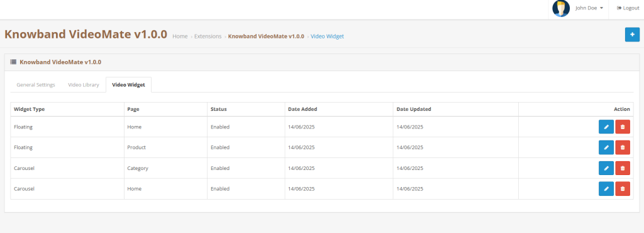
Task: Click Carousel in the Category row
Action: [24, 168]
